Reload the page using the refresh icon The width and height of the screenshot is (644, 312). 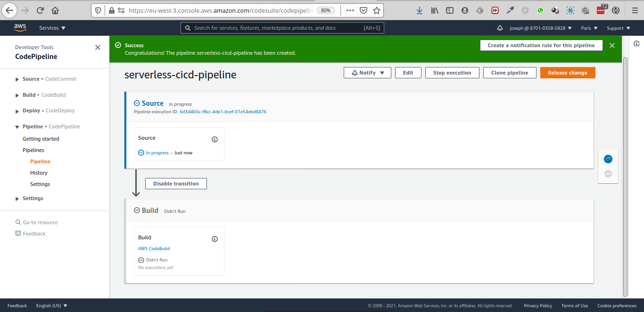coord(40,10)
